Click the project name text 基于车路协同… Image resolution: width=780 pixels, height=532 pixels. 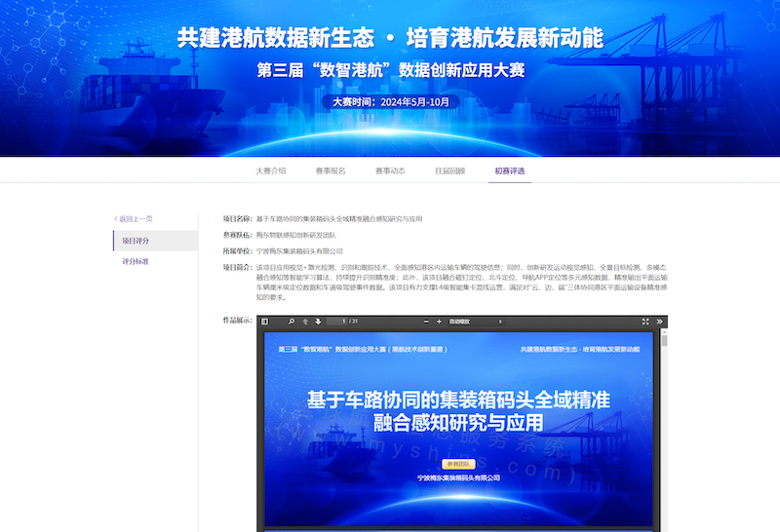coord(339,219)
